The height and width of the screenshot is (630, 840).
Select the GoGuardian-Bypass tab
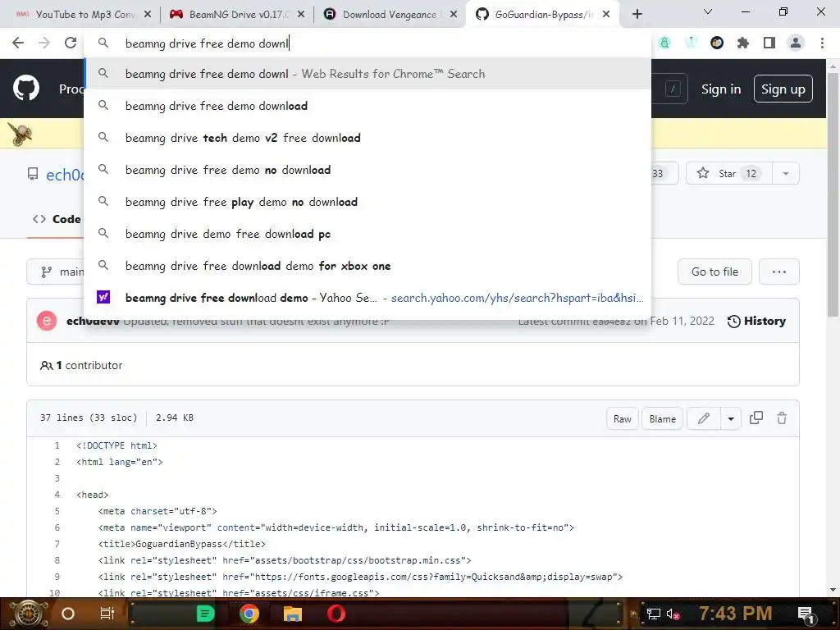click(x=542, y=15)
